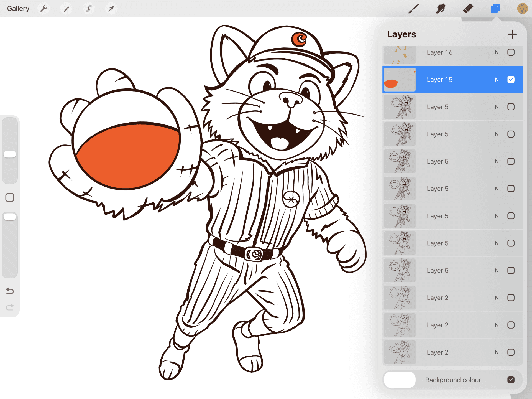The height and width of the screenshot is (399, 532).
Task: Tap the square modify button on sidebar
Action: pos(10,197)
